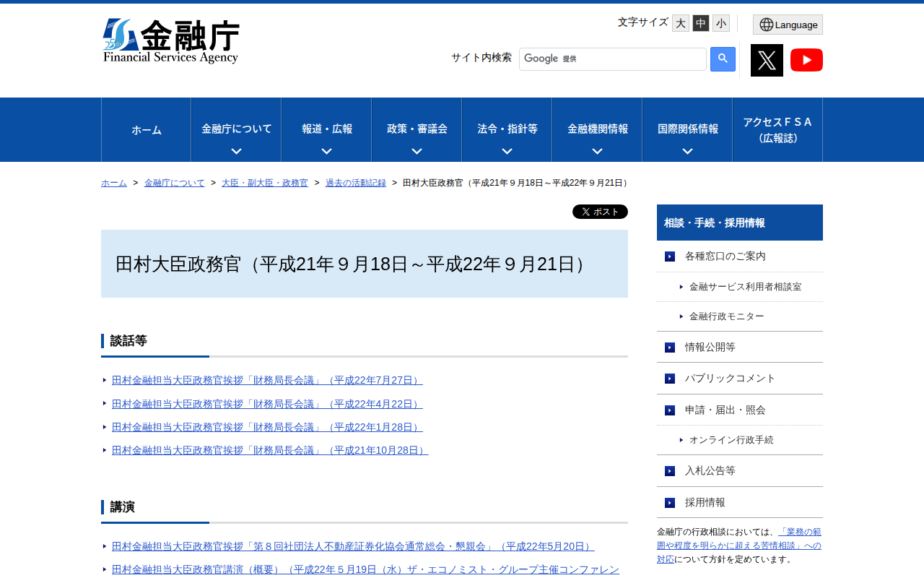Go to ホーム in main navigation
The width and height of the screenshot is (924, 578).
click(x=147, y=130)
